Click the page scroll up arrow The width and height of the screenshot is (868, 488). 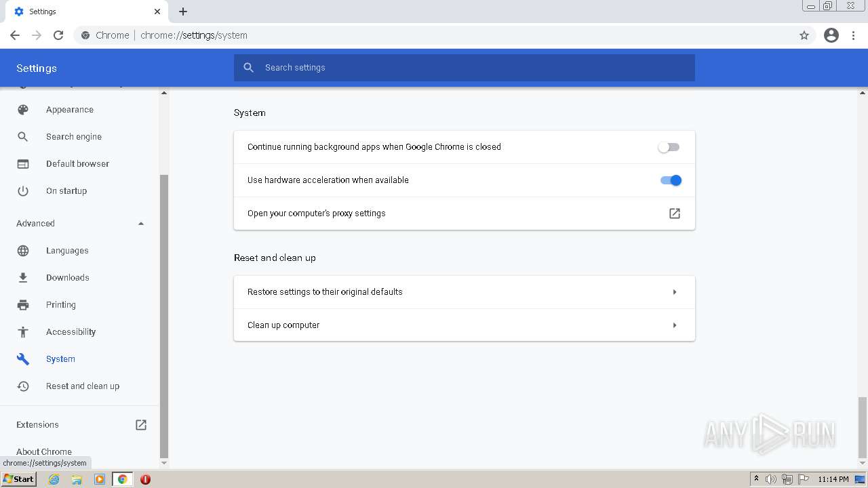click(x=863, y=93)
